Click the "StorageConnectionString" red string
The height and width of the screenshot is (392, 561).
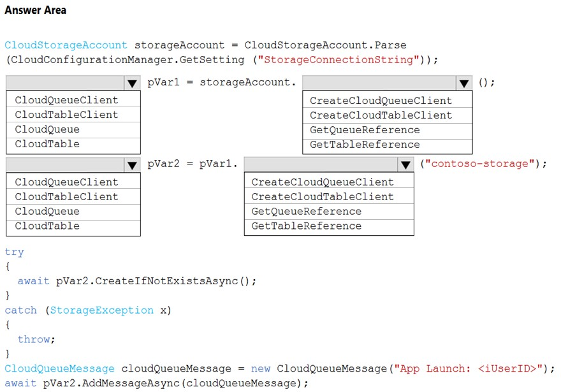click(339, 60)
